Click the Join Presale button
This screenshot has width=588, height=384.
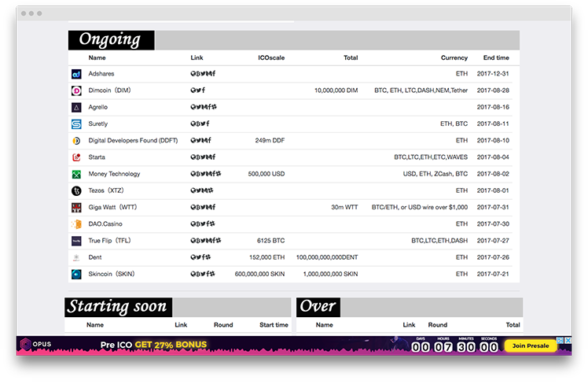coord(531,345)
